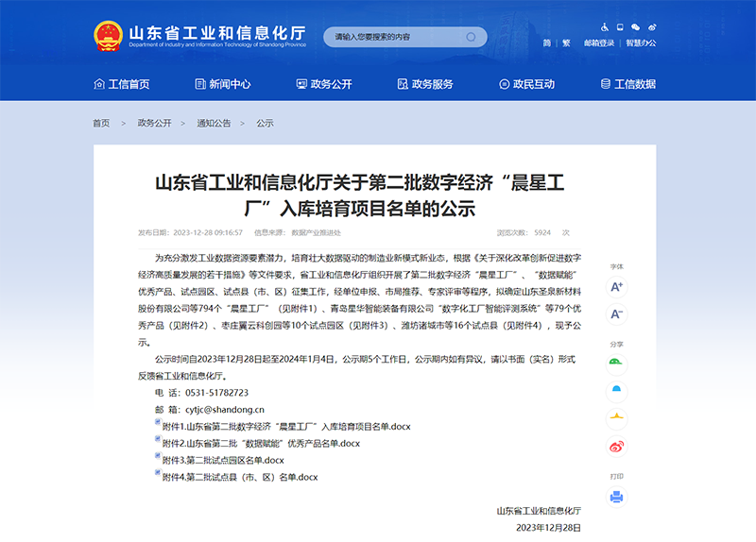The width and height of the screenshot is (756, 542).
Task: Decrease font size with A- button
Action: (617, 314)
